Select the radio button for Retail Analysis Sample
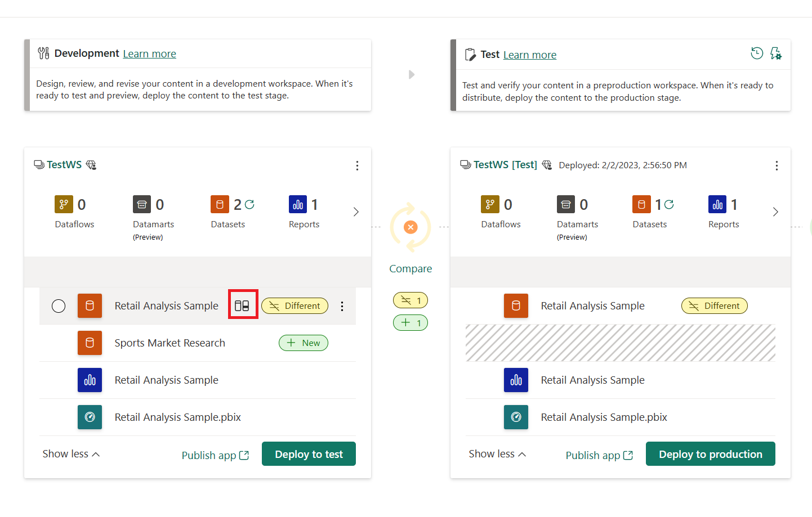The width and height of the screenshot is (812, 517). pyautogui.click(x=59, y=305)
